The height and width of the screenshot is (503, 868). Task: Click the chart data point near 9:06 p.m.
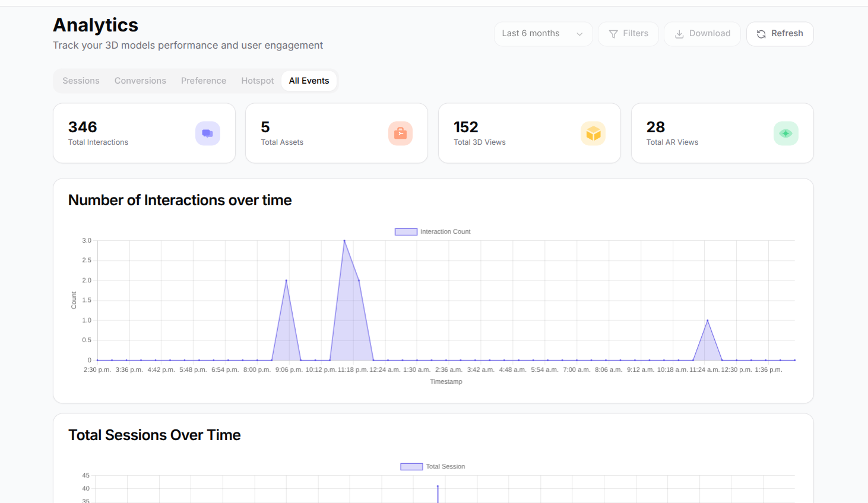[286, 281]
